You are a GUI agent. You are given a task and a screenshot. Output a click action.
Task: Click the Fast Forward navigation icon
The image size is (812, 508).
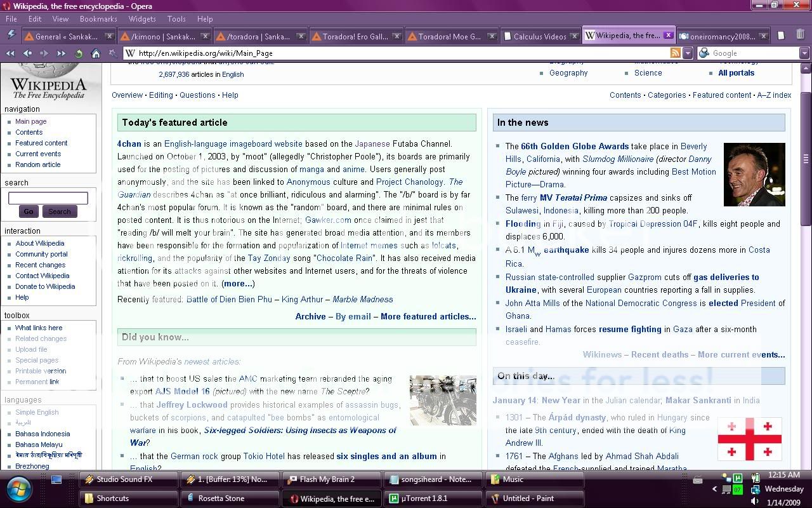[61, 53]
